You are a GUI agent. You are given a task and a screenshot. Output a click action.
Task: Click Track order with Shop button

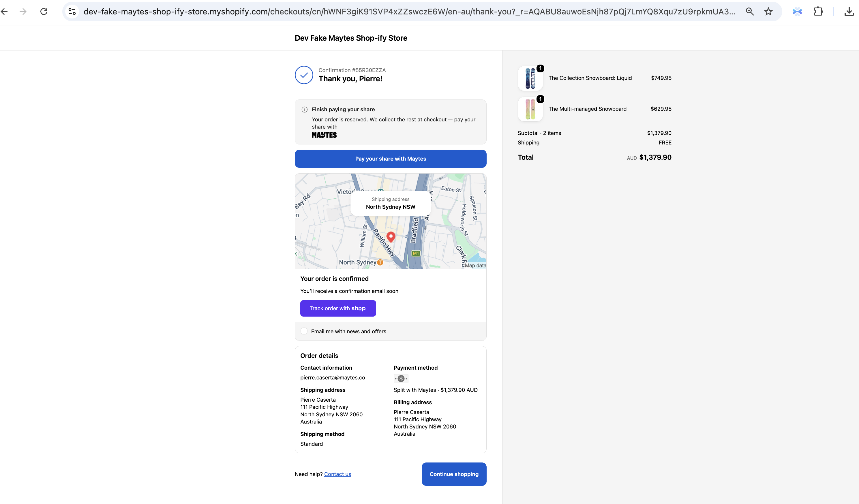(338, 309)
